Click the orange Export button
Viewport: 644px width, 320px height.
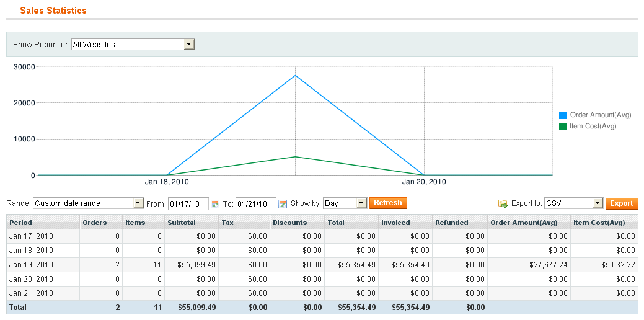(622, 203)
